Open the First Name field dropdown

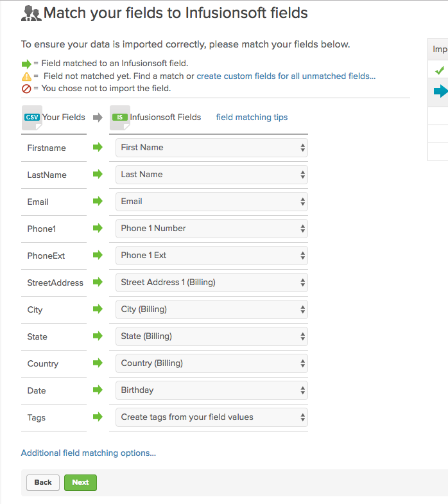211,148
